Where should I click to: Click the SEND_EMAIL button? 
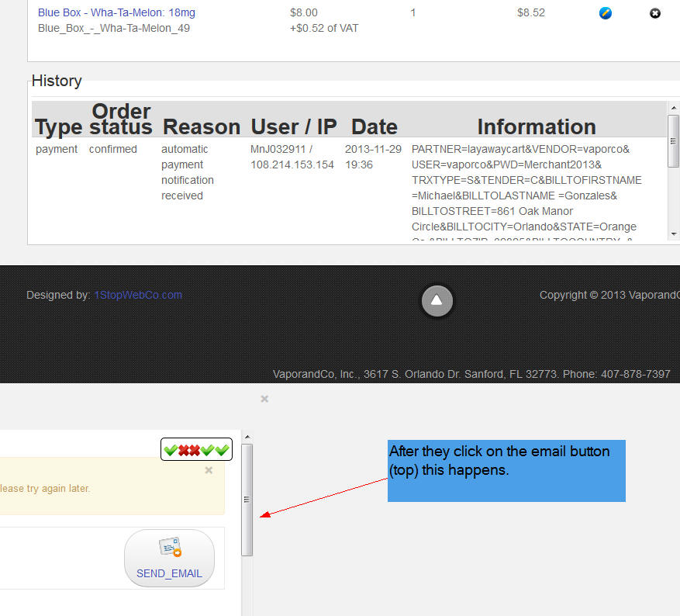[x=169, y=559]
